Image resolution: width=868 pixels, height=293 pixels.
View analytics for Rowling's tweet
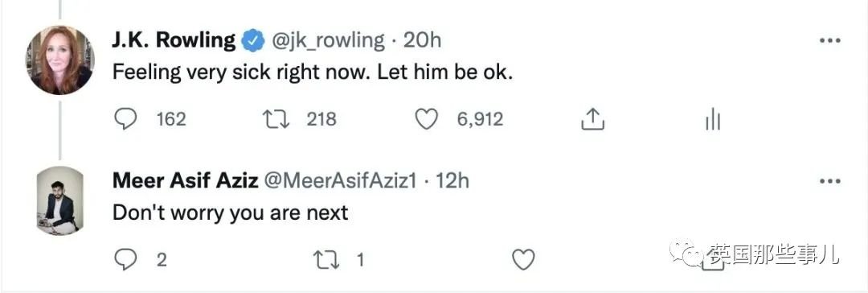click(712, 119)
